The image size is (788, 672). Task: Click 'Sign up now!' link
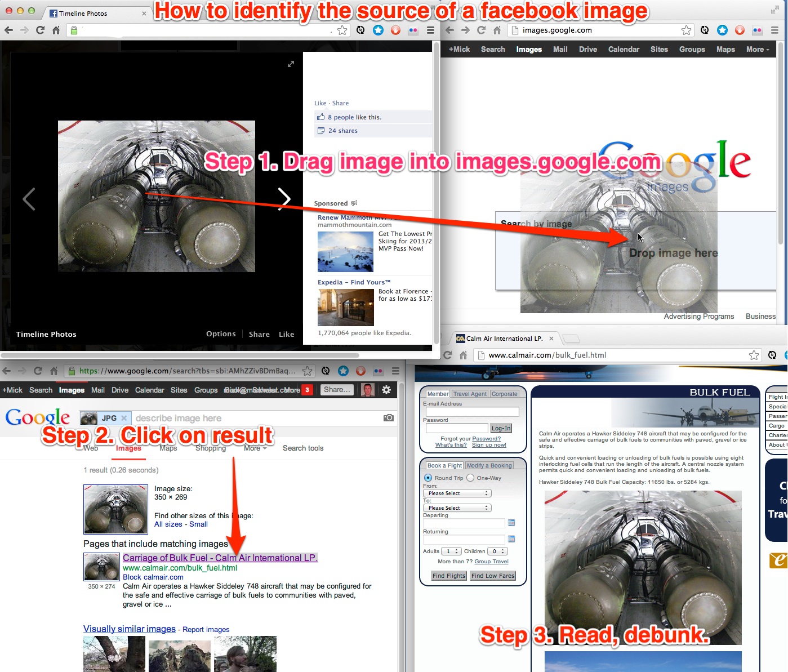[489, 445]
